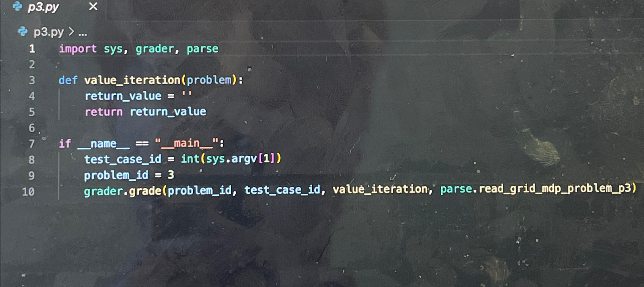Click line number 1 in gutter
The width and height of the screenshot is (644, 287).
coord(32,49)
